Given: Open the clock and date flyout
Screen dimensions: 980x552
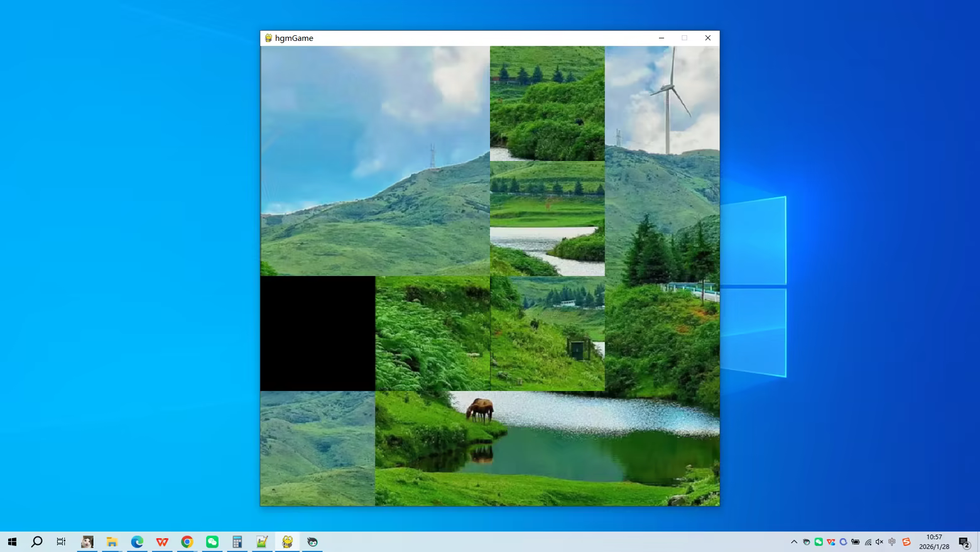Looking at the screenshot, I should [x=934, y=541].
